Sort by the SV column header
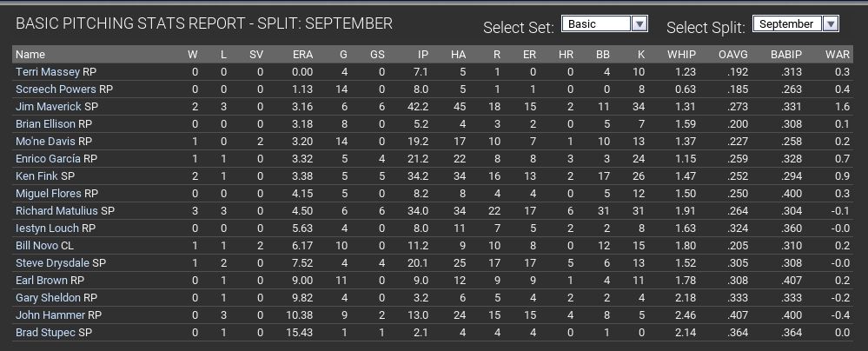This screenshot has height=351, width=868. click(x=256, y=55)
